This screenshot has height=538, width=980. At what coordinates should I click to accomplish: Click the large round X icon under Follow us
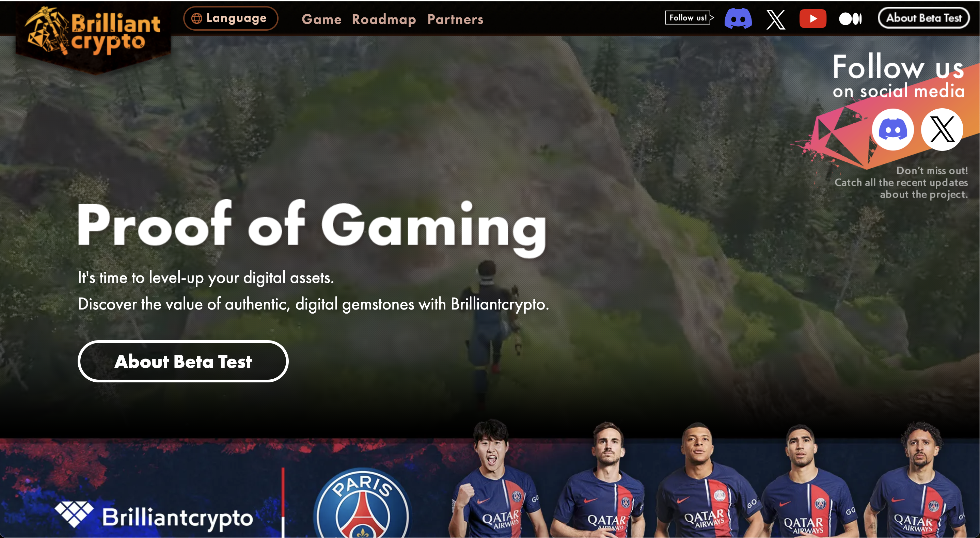click(x=942, y=129)
